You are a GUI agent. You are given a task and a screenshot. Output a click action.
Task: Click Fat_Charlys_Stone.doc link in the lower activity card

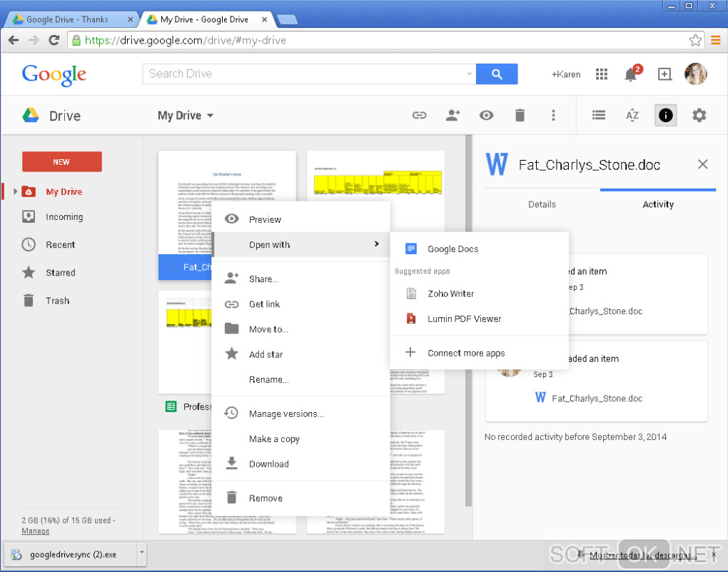tap(597, 398)
